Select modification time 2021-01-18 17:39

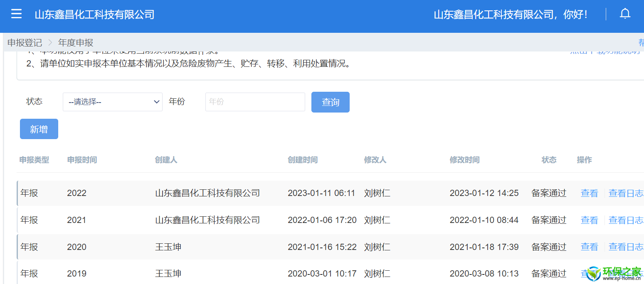484,247
